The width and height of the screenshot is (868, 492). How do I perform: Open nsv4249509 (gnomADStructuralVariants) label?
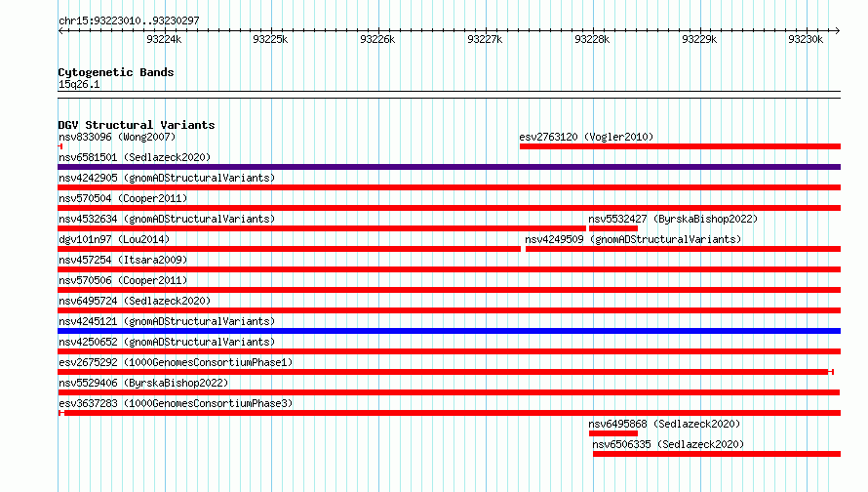point(633,239)
